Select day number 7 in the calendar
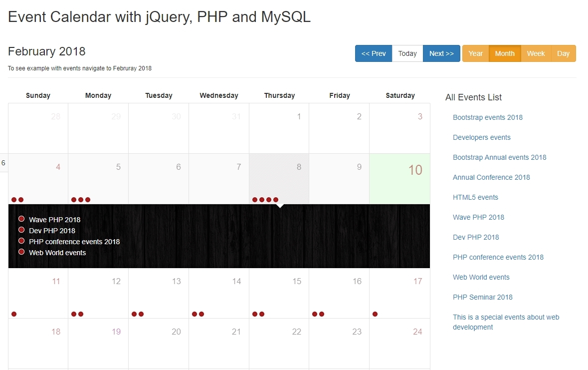 (x=238, y=167)
